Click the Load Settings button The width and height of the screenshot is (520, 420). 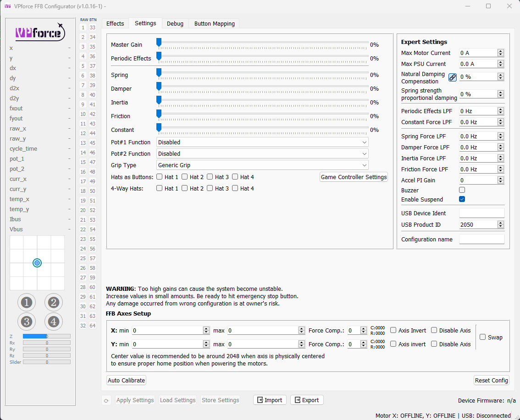coord(178,400)
